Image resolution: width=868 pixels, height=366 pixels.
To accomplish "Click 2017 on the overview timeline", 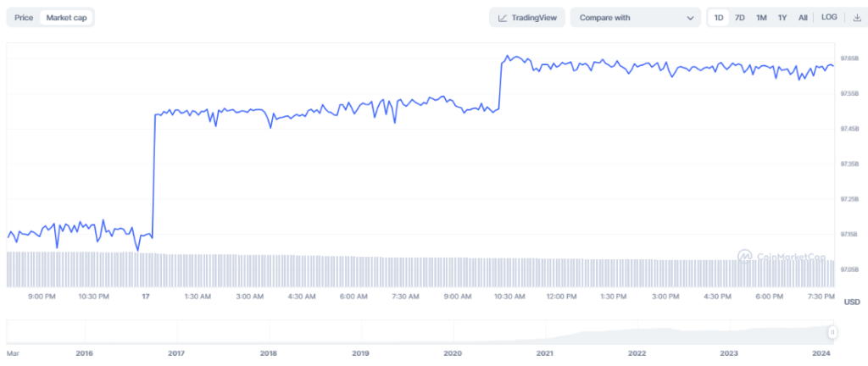I will 176,352.
